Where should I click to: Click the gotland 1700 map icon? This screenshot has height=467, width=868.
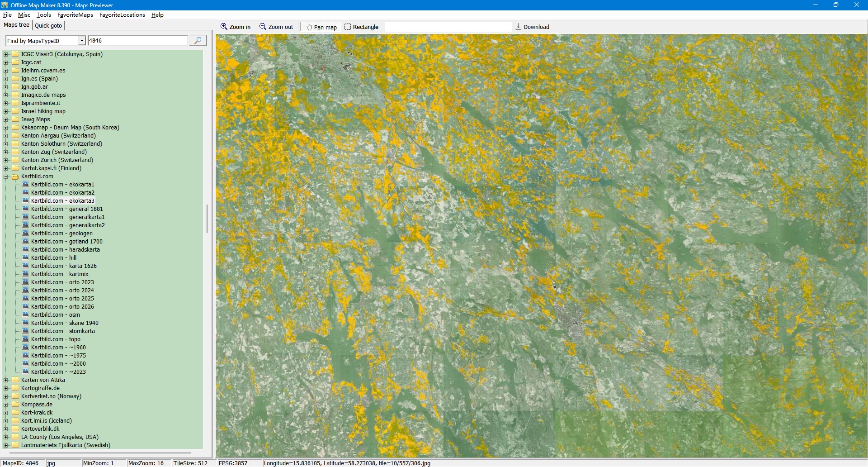pyautogui.click(x=26, y=242)
